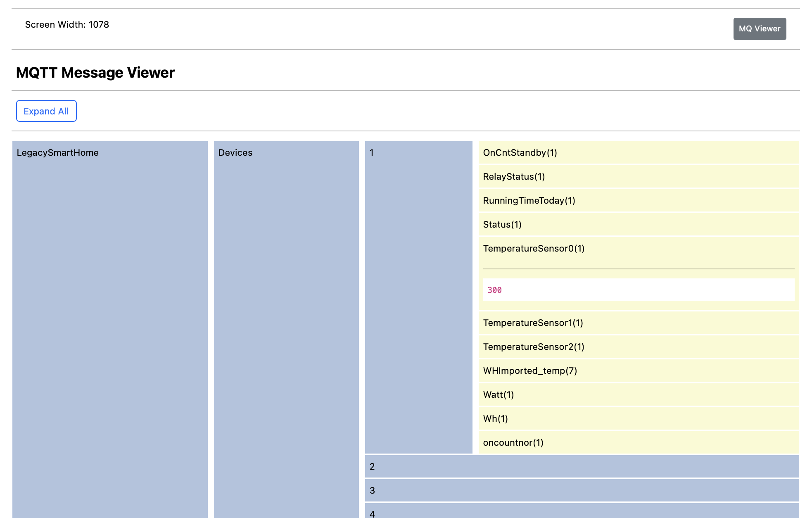Collapse the LegacySmartHome topic node
This screenshot has height=518, width=812.
click(x=57, y=153)
